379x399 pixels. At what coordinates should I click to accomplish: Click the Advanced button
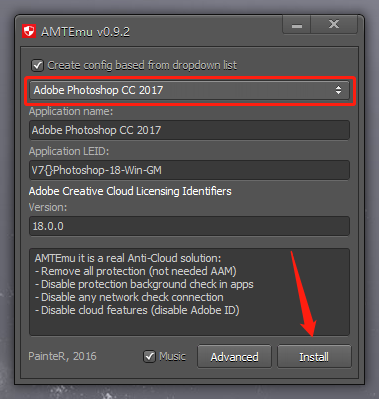click(234, 357)
